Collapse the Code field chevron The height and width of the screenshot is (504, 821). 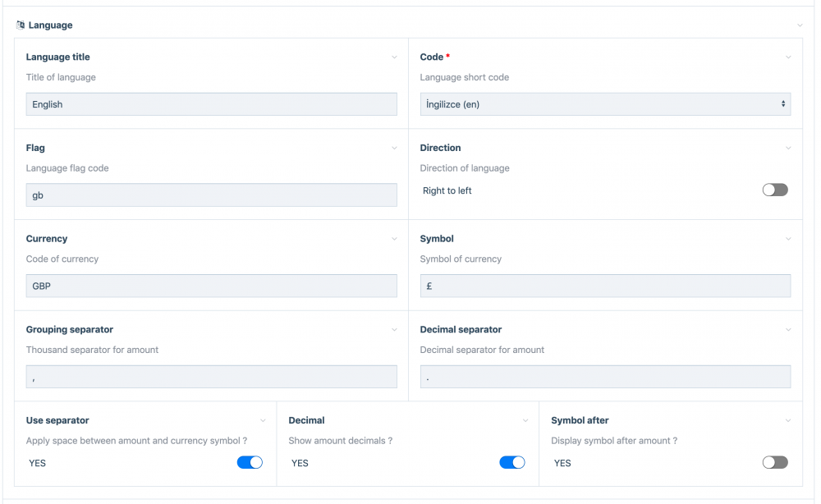tap(788, 57)
